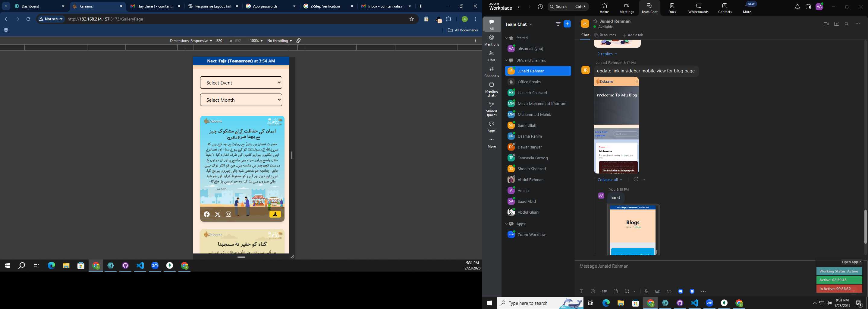This screenshot has height=309, width=868.
Task: Open Zoom Home tab
Action: (604, 8)
